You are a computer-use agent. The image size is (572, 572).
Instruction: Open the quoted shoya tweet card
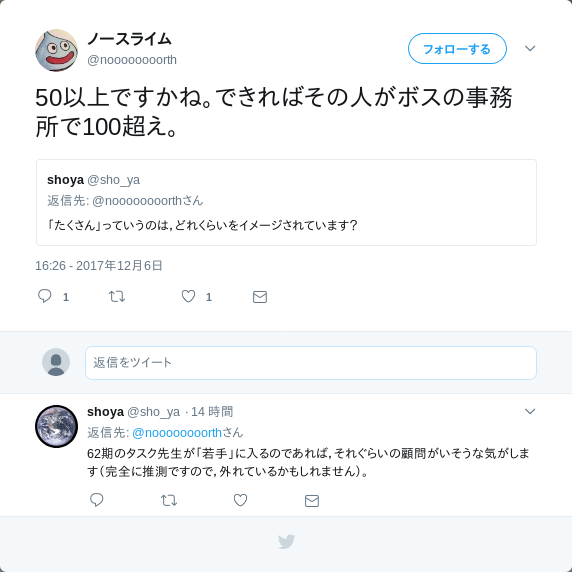point(286,202)
